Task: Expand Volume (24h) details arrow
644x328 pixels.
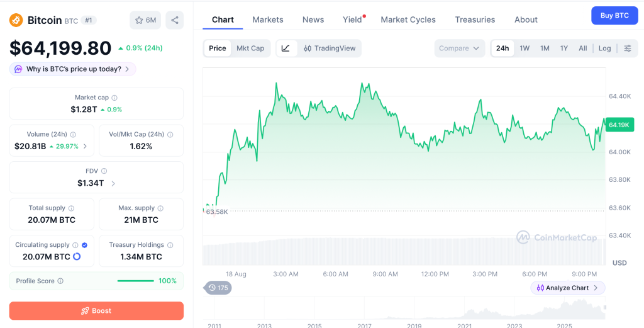Action: tap(85, 146)
